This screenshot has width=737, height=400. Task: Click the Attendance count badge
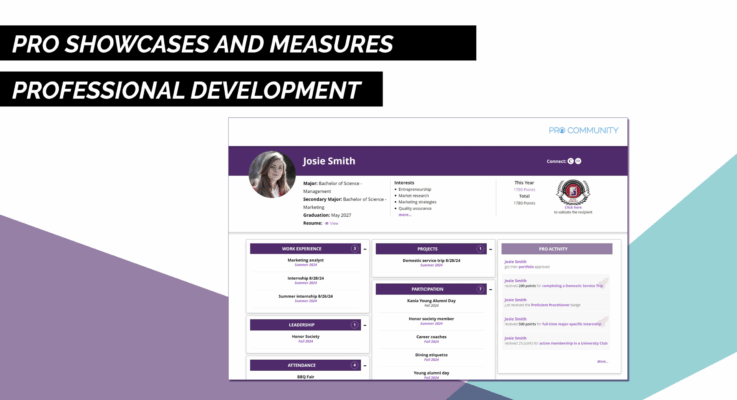pos(354,365)
